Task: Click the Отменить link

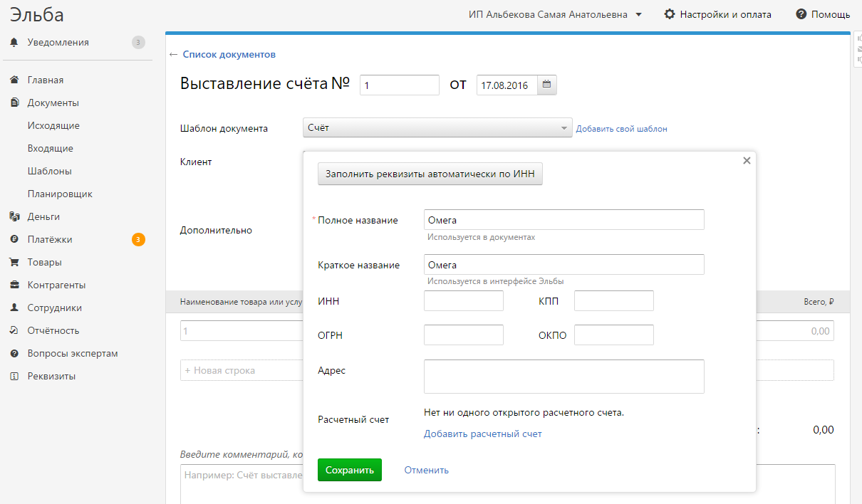Action: pos(427,470)
